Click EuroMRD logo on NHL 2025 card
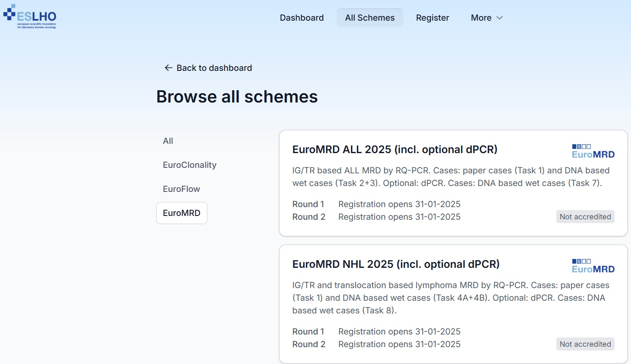This screenshot has width=631, height=364. [x=593, y=266]
